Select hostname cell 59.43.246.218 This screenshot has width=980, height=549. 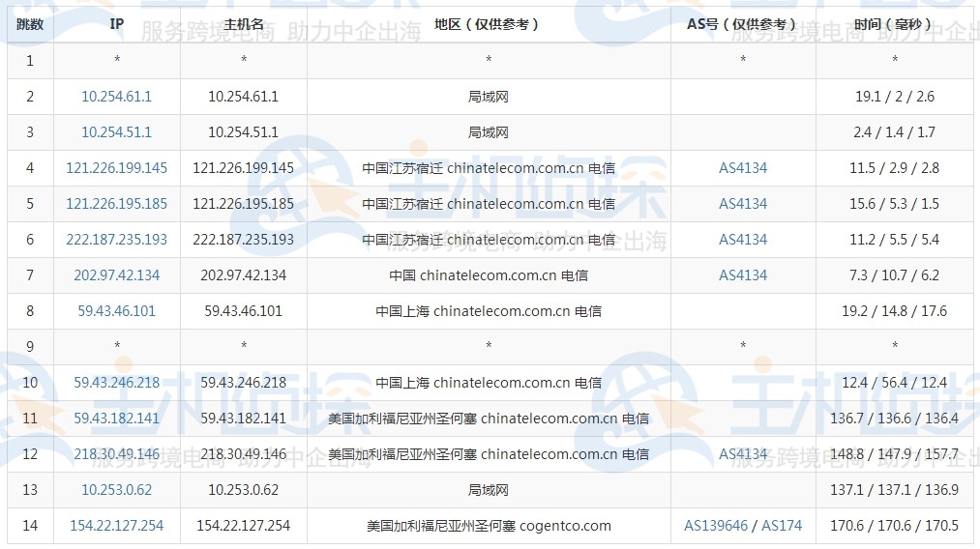coord(244,382)
